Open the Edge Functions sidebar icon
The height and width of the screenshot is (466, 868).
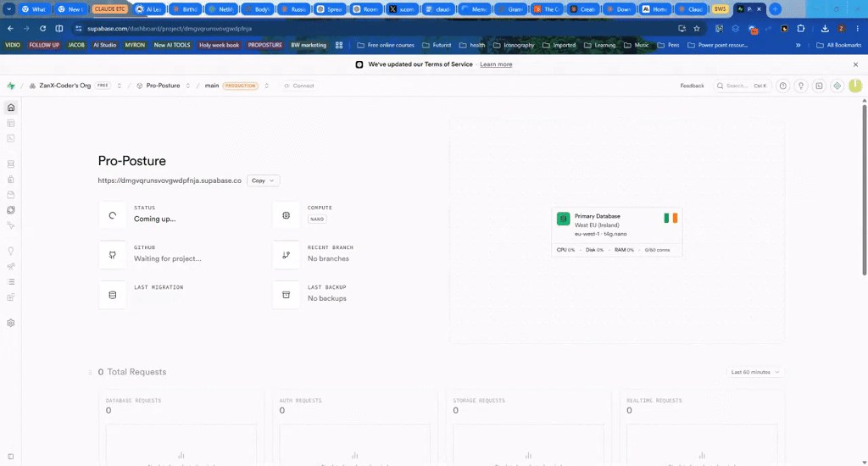(10, 210)
